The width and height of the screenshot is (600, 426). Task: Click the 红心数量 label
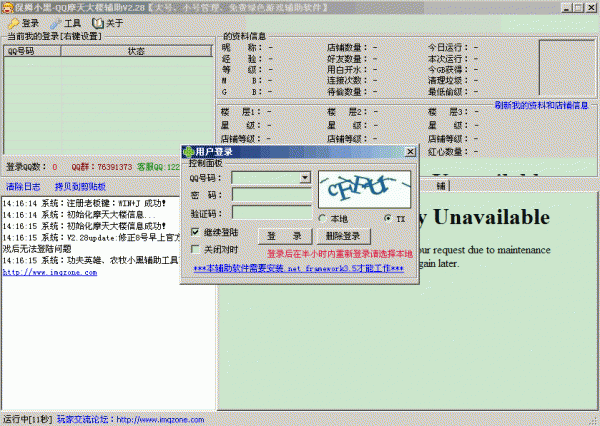point(448,152)
